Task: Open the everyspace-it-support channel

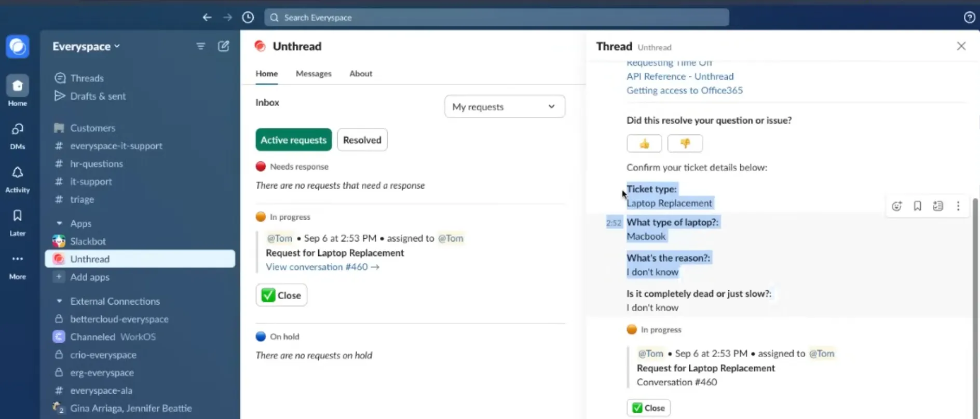Action: coord(116,146)
